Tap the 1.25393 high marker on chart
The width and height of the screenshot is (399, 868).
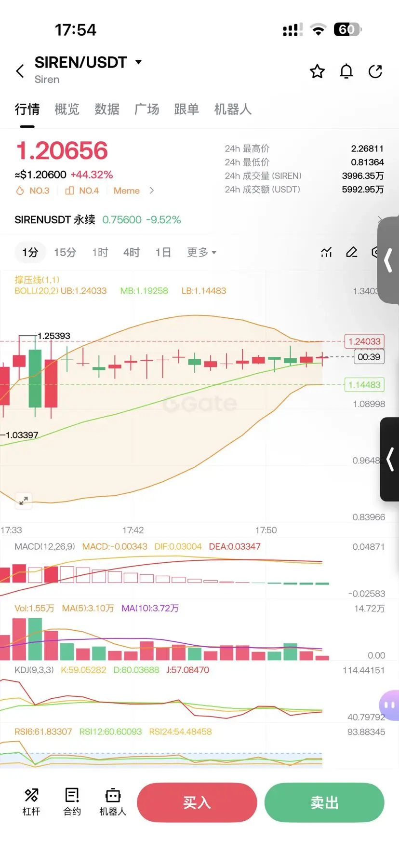point(54,336)
